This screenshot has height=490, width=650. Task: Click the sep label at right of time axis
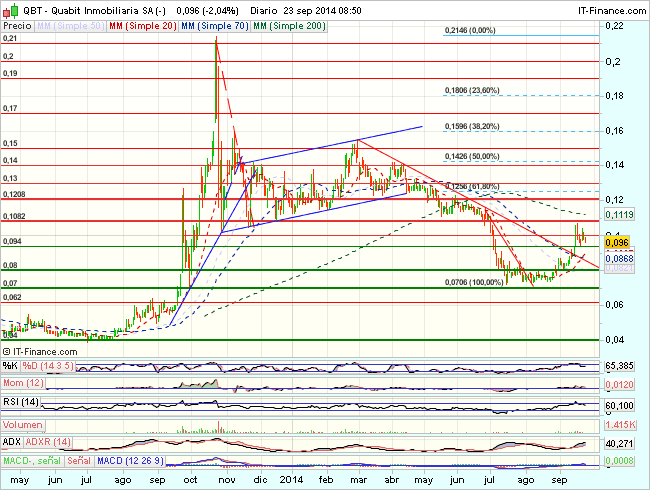coord(559,480)
